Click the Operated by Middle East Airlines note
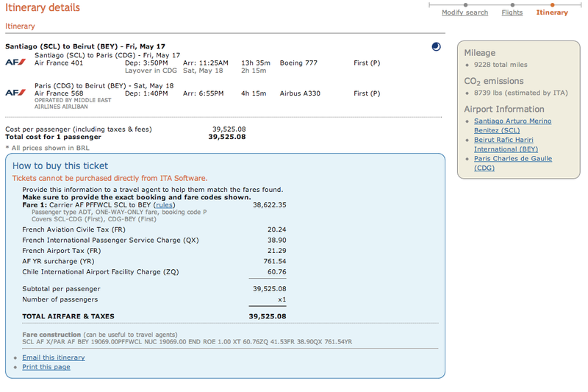The image size is (588, 392). pyautogui.click(x=73, y=104)
